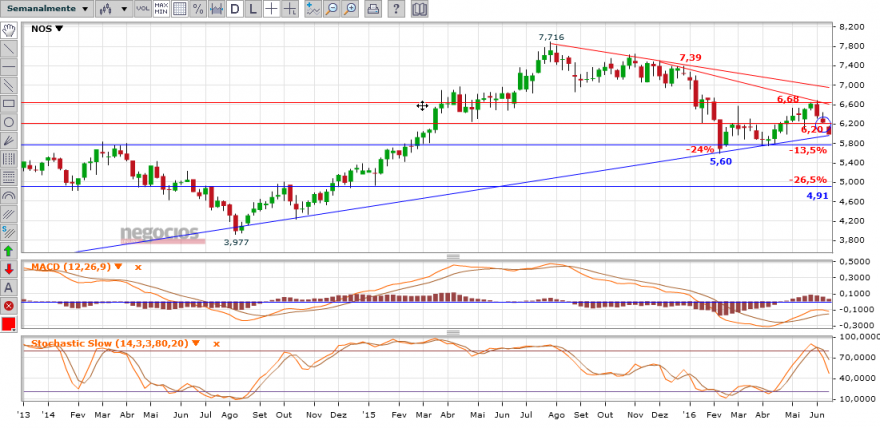Image resolution: width=880 pixels, height=428 pixels.
Task: Open the Semanalmente period dropdown
Action: click(x=47, y=8)
